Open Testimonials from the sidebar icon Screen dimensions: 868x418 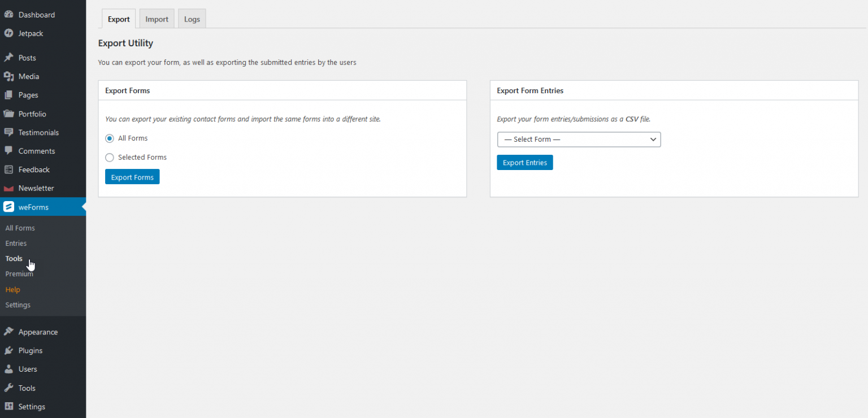click(x=9, y=132)
